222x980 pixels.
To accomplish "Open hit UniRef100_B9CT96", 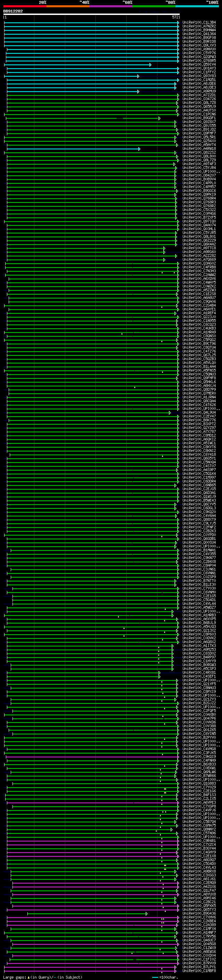I will pyautogui.click(x=199, y=343).
